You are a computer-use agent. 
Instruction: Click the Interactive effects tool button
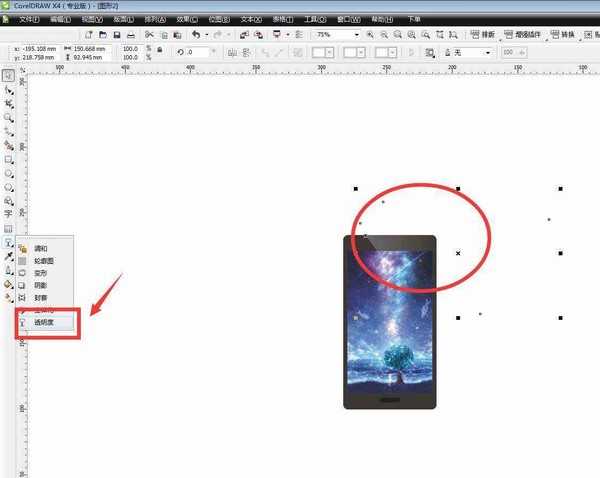point(8,243)
